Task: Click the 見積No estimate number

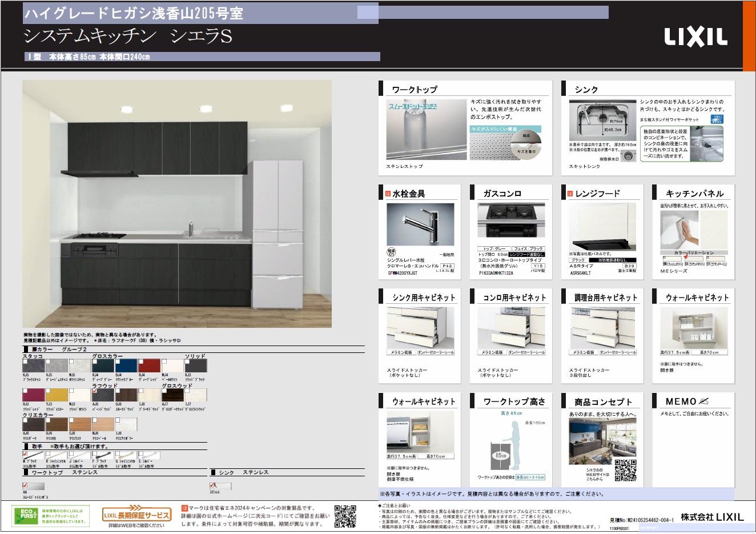Action: pyautogui.click(x=642, y=520)
